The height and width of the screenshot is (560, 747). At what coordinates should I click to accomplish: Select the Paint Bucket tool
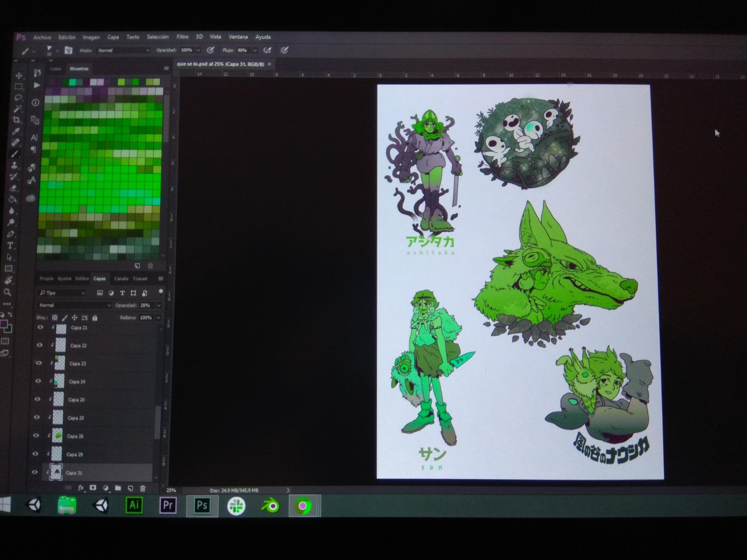click(13, 199)
